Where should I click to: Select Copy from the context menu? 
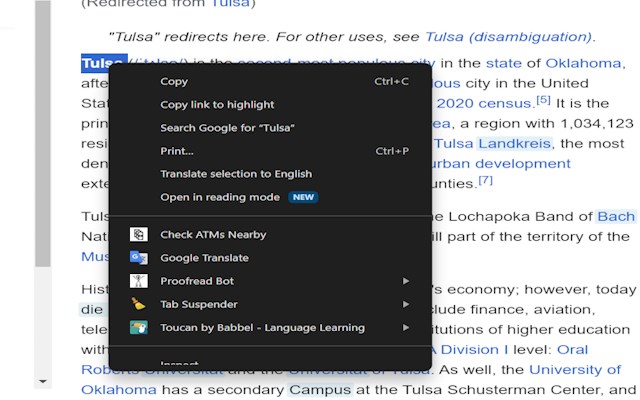[174, 82]
